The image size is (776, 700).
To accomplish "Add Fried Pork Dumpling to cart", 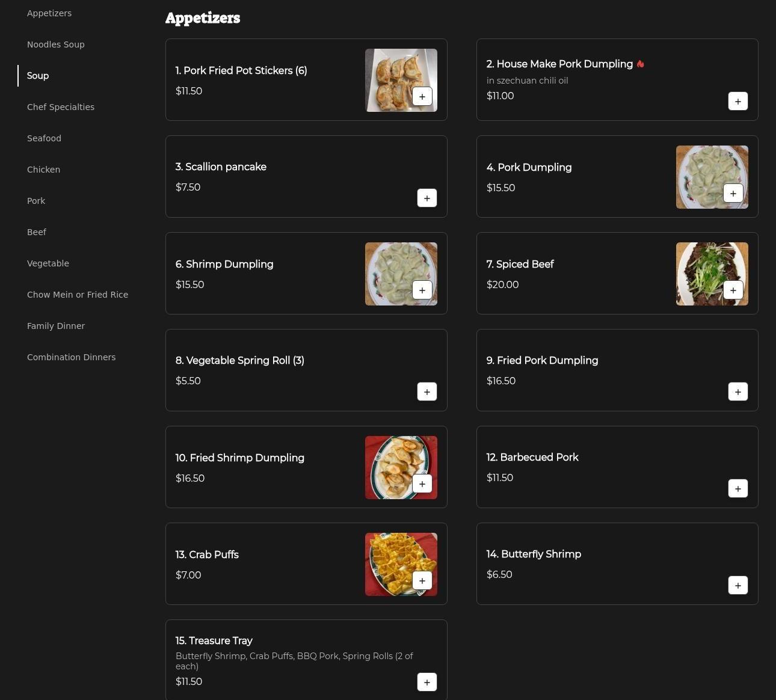I will (x=738, y=391).
